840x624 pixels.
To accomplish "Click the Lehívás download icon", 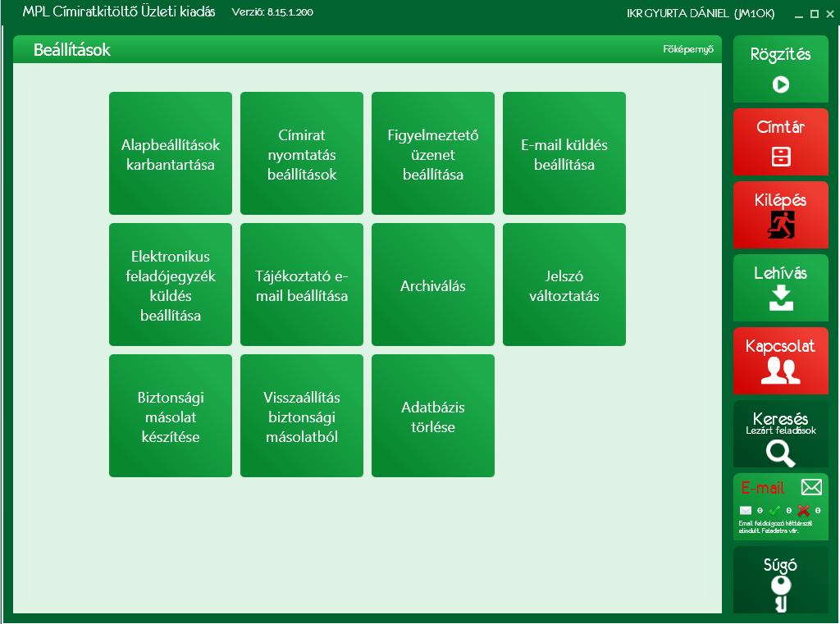I will click(781, 298).
